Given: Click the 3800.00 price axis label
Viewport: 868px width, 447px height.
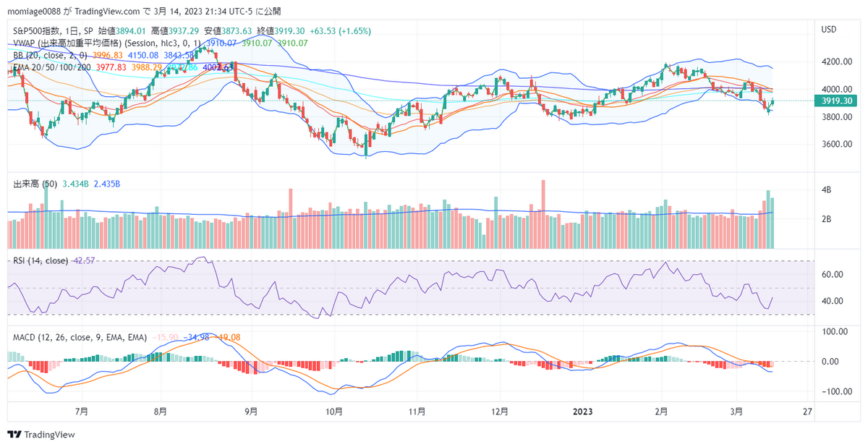Looking at the screenshot, I should [x=836, y=117].
